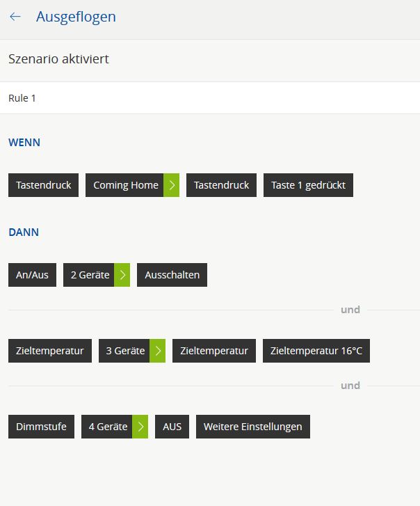Click the AUS dimmer value

tap(172, 427)
